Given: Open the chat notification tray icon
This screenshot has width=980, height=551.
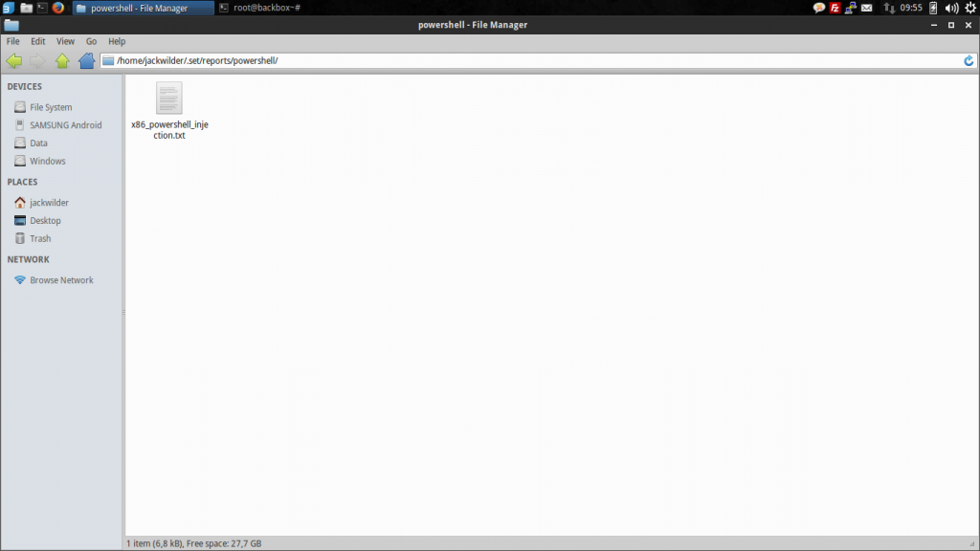Looking at the screenshot, I should click(x=819, y=8).
